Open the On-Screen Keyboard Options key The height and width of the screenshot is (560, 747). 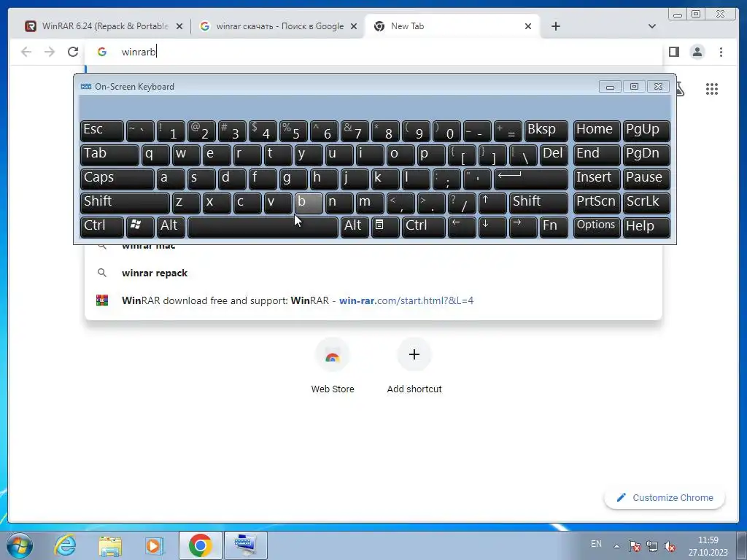click(597, 227)
